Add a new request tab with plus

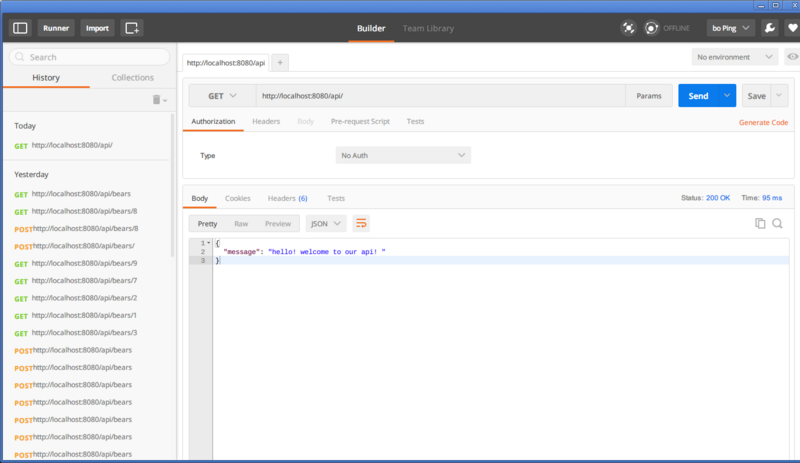[280, 62]
